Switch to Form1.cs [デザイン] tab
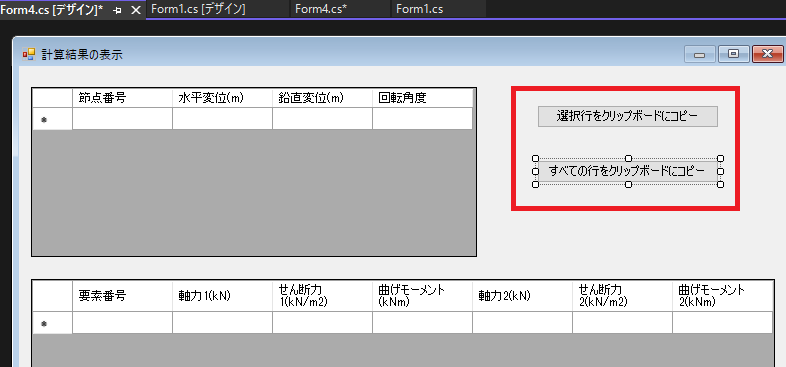786x367 pixels. [x=198, y=10]
